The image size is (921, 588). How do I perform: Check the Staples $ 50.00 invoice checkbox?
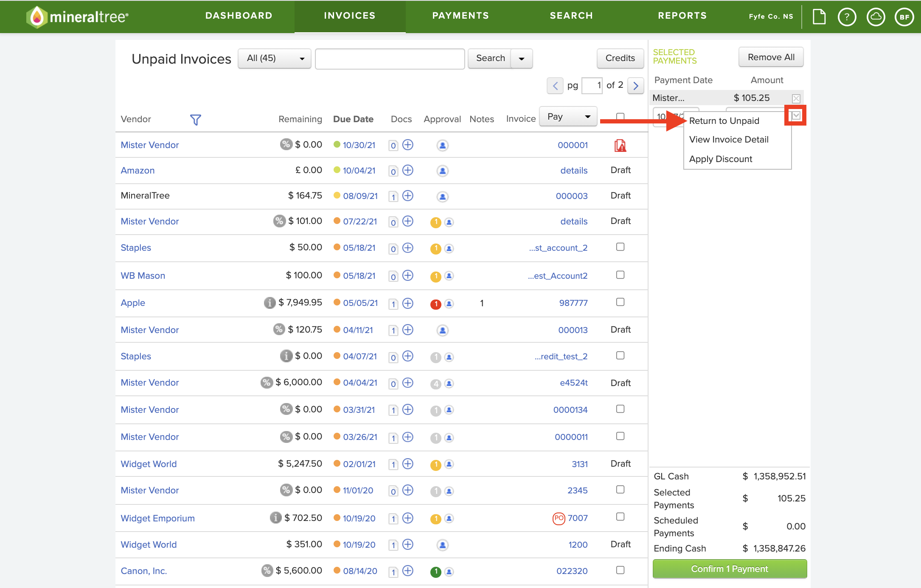tap(620, 247)
